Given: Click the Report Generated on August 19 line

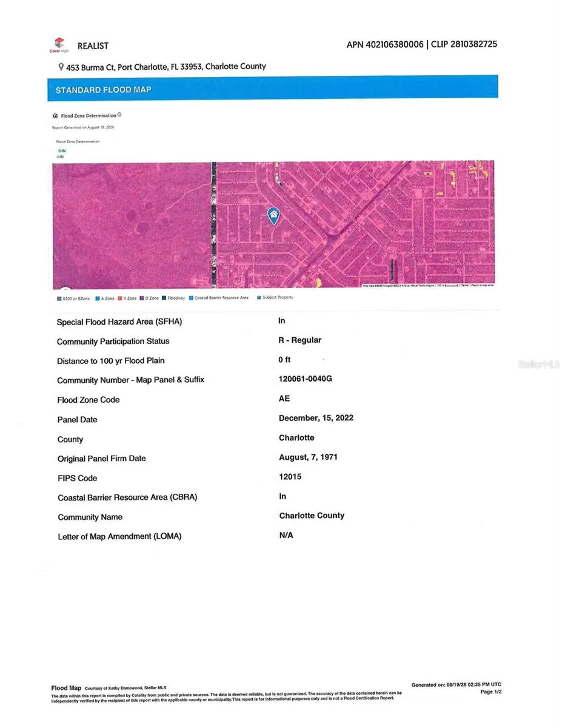Looking at the screenshot, I should 84,127.
